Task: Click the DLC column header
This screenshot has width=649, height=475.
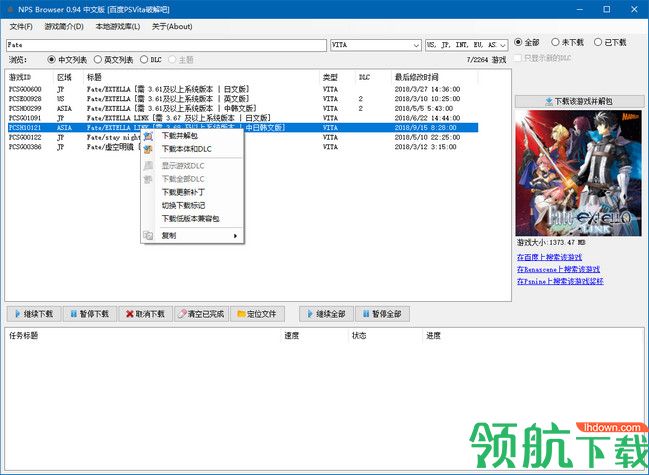Action: tap(373, 77)
